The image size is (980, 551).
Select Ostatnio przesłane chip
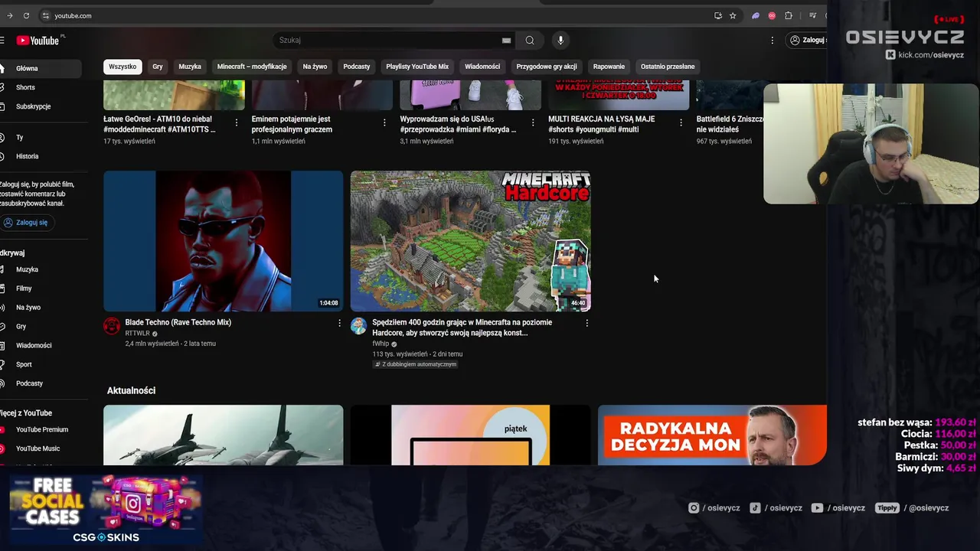point(668,67)
